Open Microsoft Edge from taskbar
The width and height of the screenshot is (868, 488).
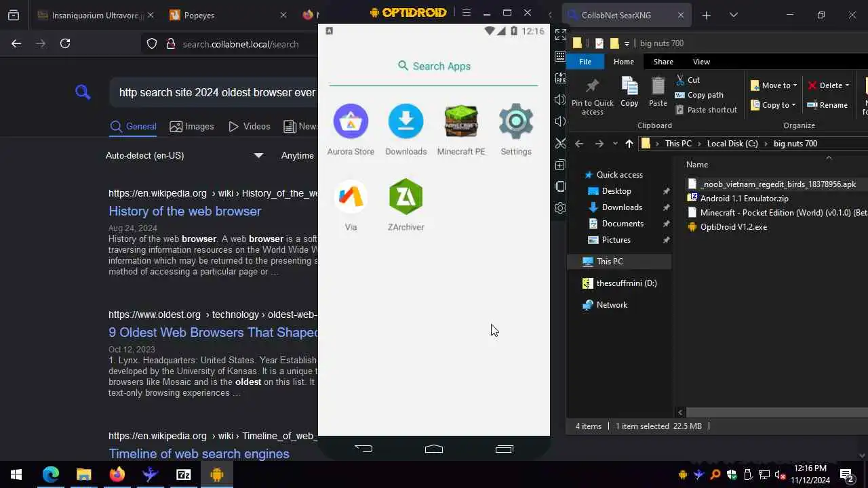click(x=51, y=474)
